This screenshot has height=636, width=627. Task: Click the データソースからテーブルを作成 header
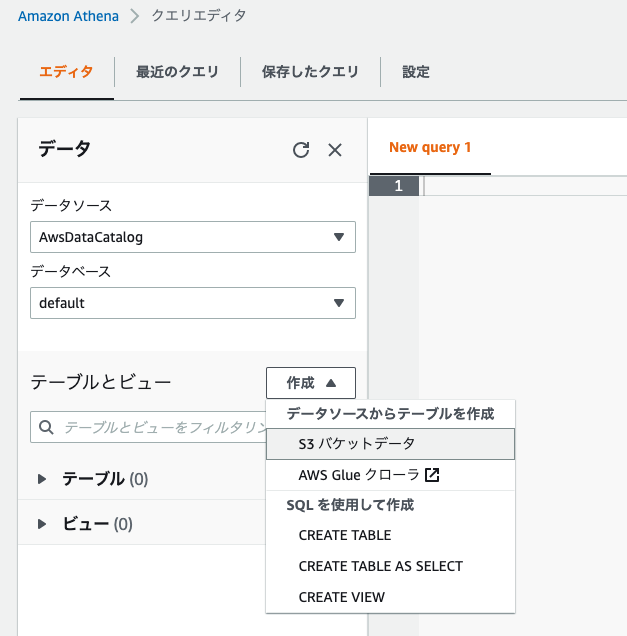[390, 414]
